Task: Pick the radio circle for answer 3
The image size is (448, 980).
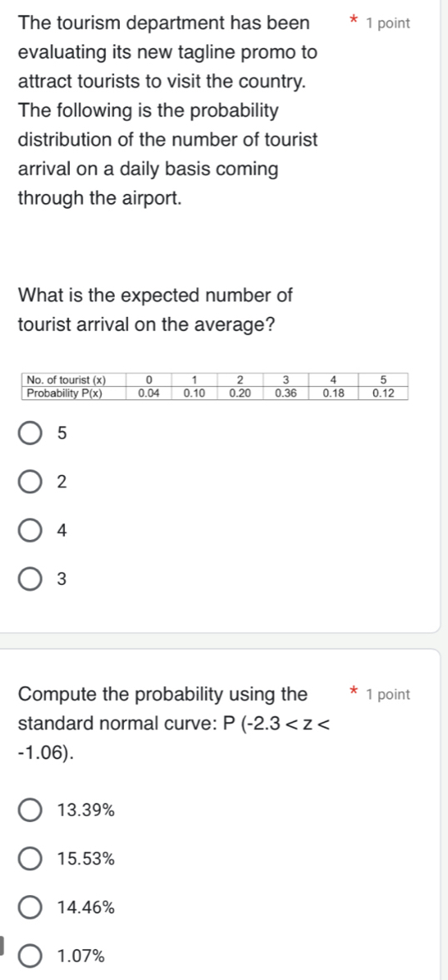Action: click(32, 579)
